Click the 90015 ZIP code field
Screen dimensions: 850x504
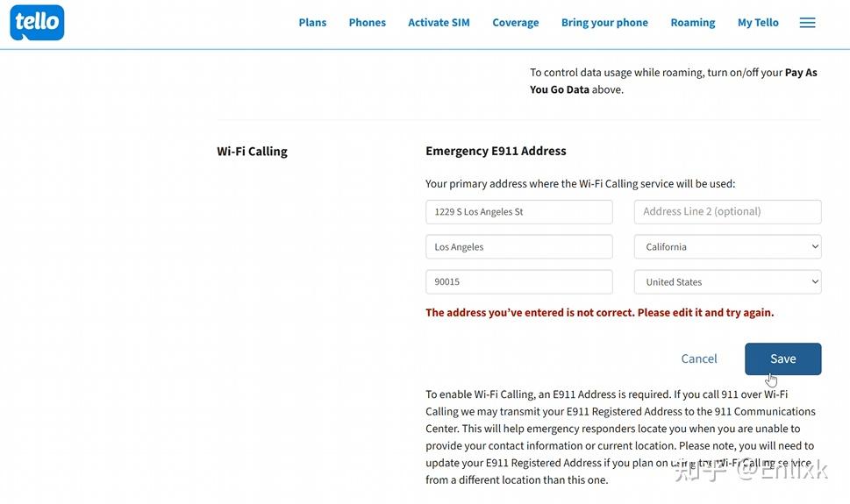pos(518,282)
